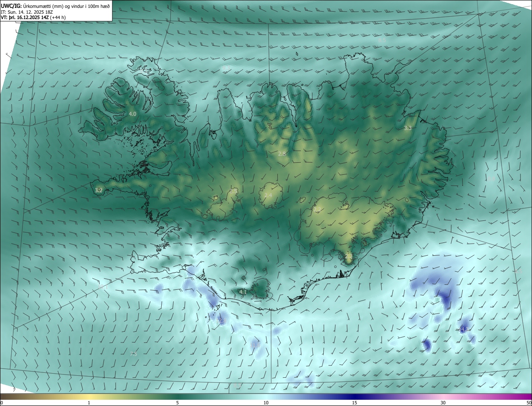Click the 0 tick on the color scale
Image resolution: width=532 pixels, height=406 pixels.
coord(1,403)
